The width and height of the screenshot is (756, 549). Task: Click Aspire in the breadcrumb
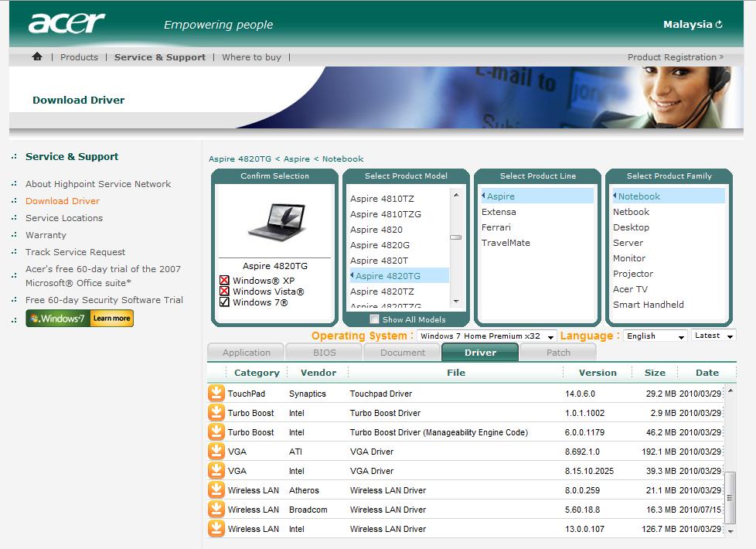[x=297, y=159]
